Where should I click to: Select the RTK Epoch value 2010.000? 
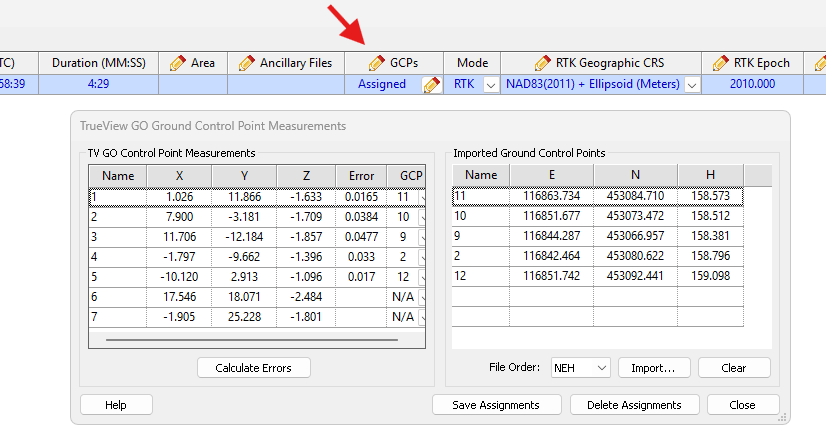pos(752,84)
